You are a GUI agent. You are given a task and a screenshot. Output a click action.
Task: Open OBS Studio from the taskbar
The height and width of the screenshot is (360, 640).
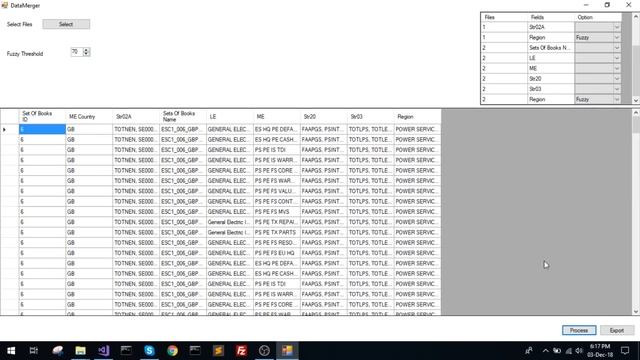tap(264, 351)
